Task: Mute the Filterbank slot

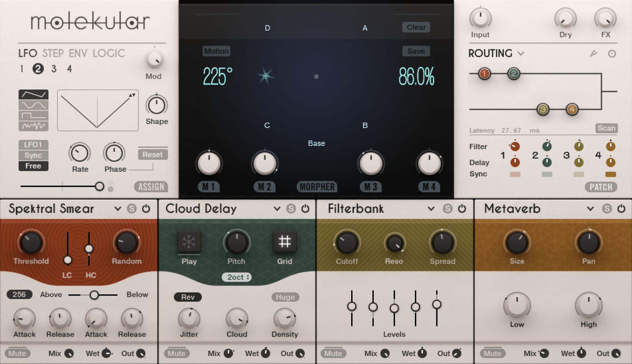Action: (x=333, y=353)
